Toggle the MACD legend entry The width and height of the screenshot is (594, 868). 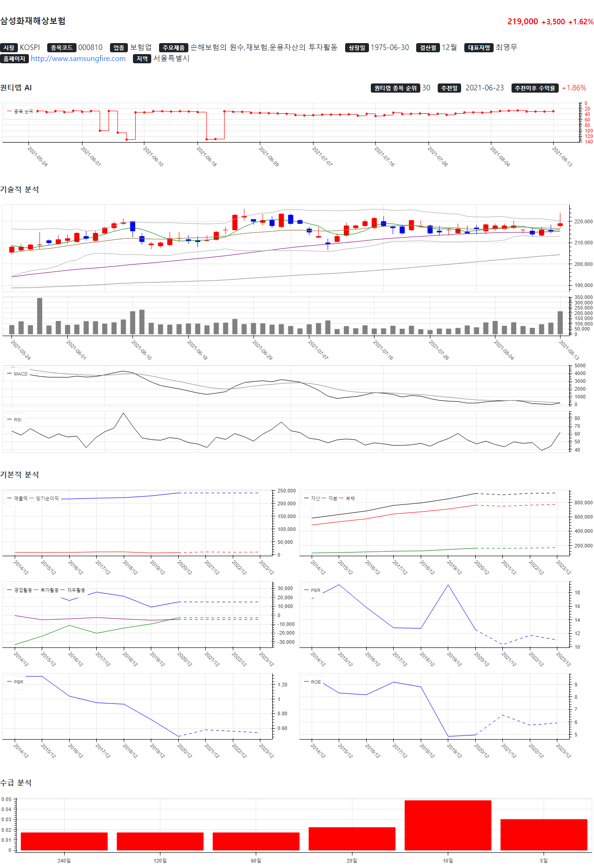17,374
